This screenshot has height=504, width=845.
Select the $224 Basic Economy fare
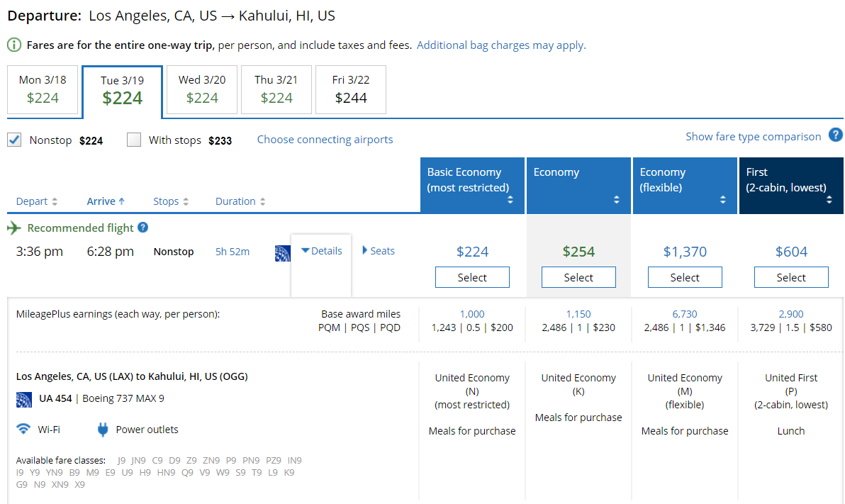tap(472, 277)
